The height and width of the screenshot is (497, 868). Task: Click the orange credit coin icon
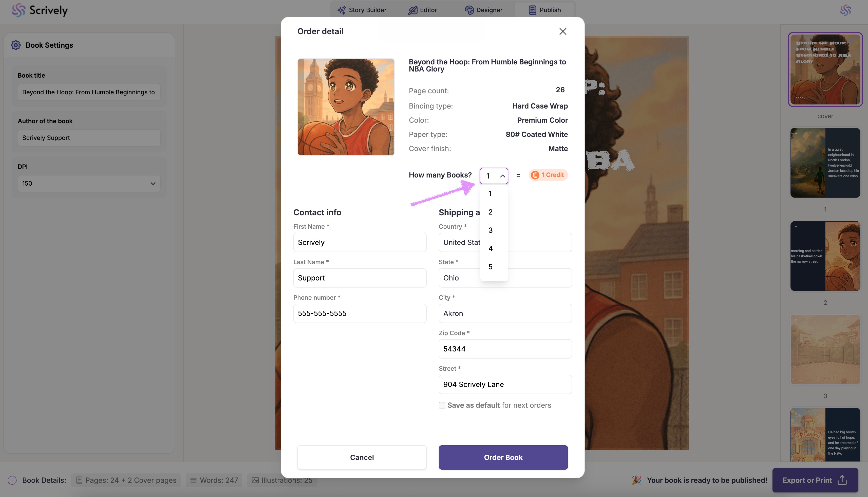click(535, 175)
